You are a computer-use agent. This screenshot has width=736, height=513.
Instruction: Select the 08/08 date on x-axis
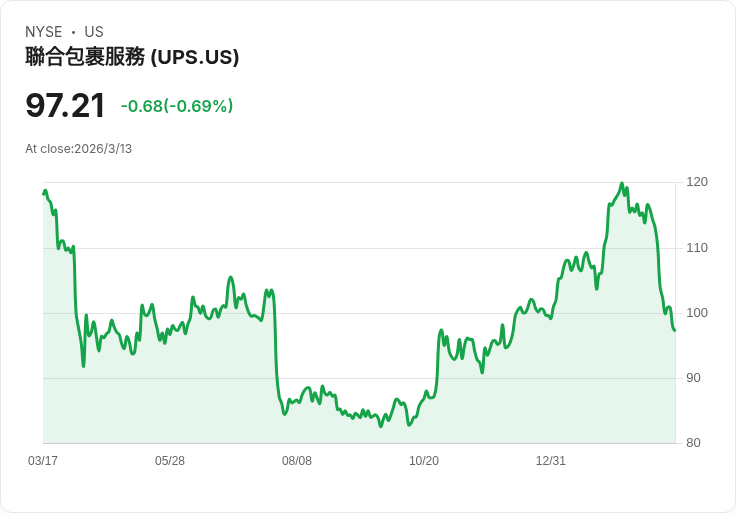point(297,461)
